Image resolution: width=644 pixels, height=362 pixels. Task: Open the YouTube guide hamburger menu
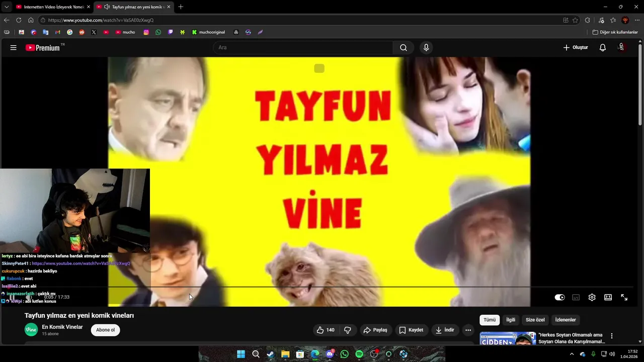(14, 48)
